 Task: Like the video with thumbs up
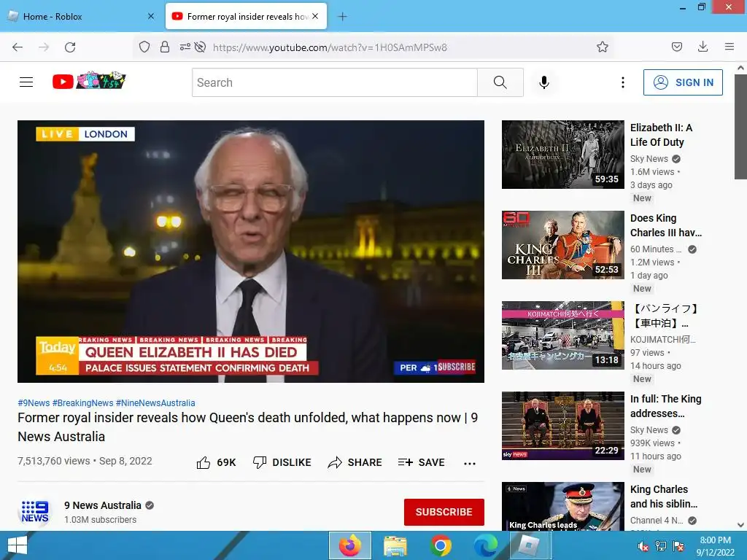point(216,462)
